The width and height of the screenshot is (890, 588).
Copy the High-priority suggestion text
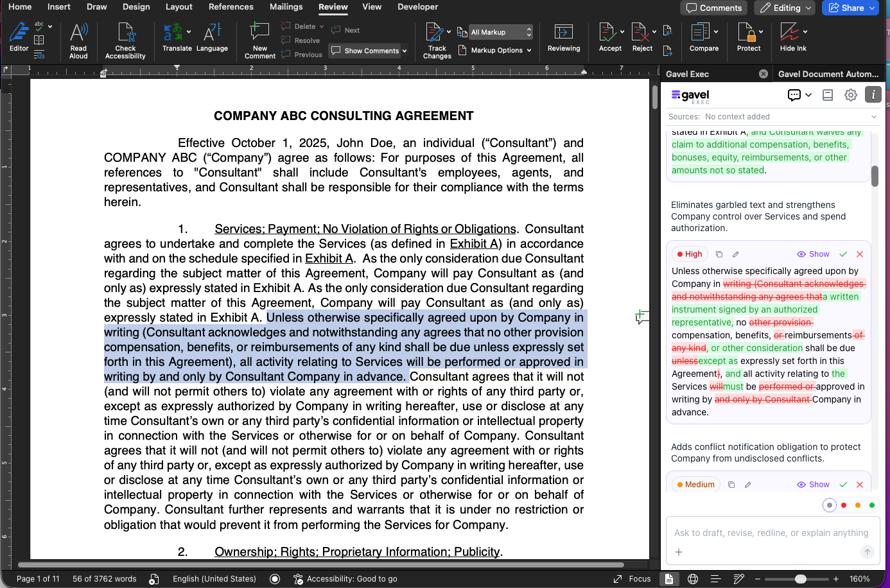[719, 254]
